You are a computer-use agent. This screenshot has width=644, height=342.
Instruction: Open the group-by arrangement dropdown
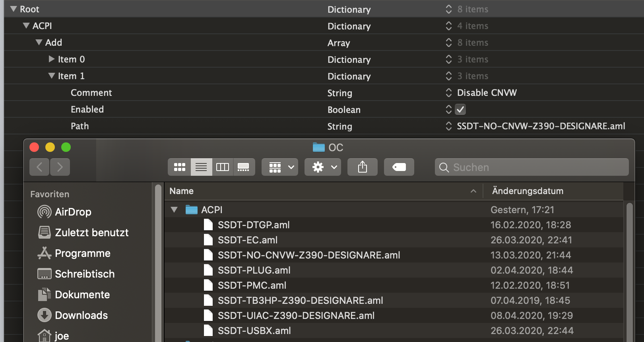point(280,167)
